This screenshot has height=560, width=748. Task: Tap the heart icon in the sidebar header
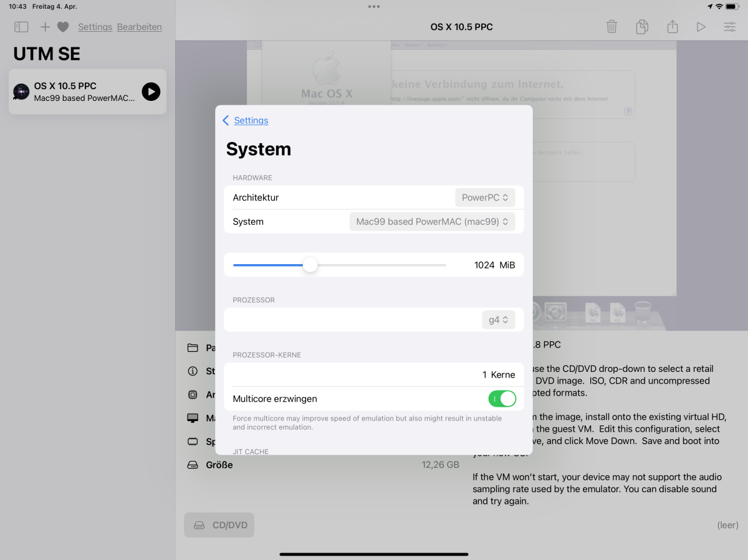pyautogui.click(x=63, y=27)
